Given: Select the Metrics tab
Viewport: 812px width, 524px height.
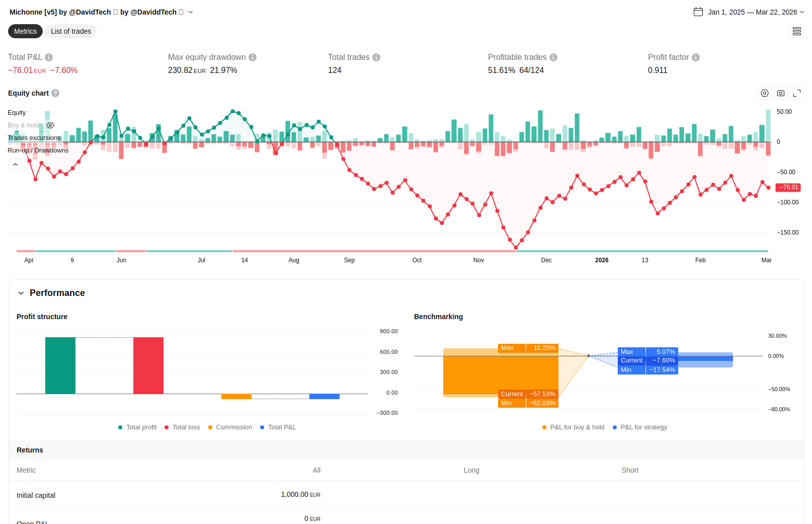Looking at the screenshot, I should (x=25, y=31).
